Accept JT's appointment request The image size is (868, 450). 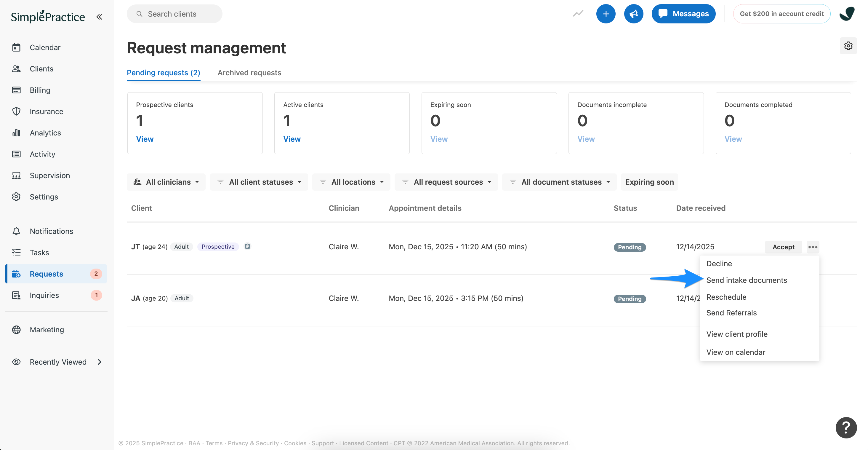point(784,247)
